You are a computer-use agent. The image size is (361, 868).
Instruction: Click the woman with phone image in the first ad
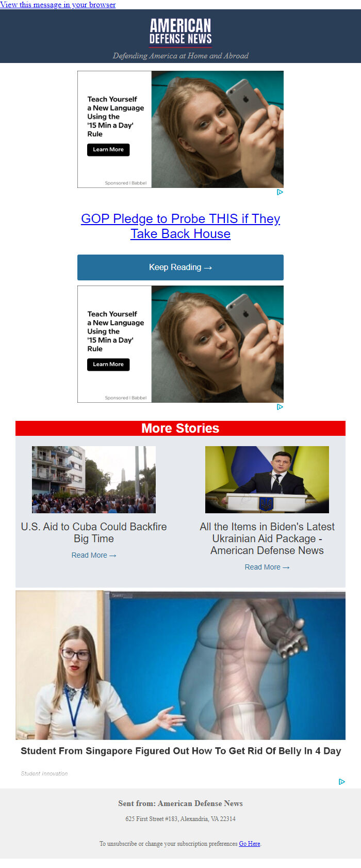click(218, 129)
